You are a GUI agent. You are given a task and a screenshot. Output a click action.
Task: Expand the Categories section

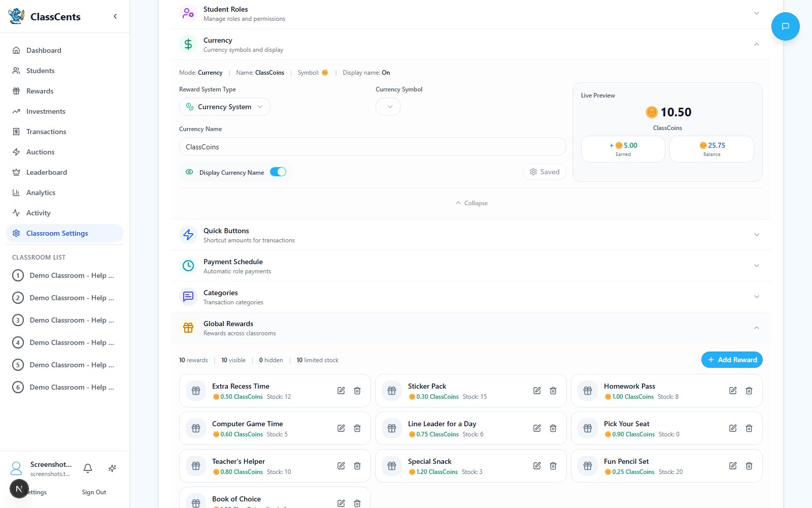pos(470,297)
